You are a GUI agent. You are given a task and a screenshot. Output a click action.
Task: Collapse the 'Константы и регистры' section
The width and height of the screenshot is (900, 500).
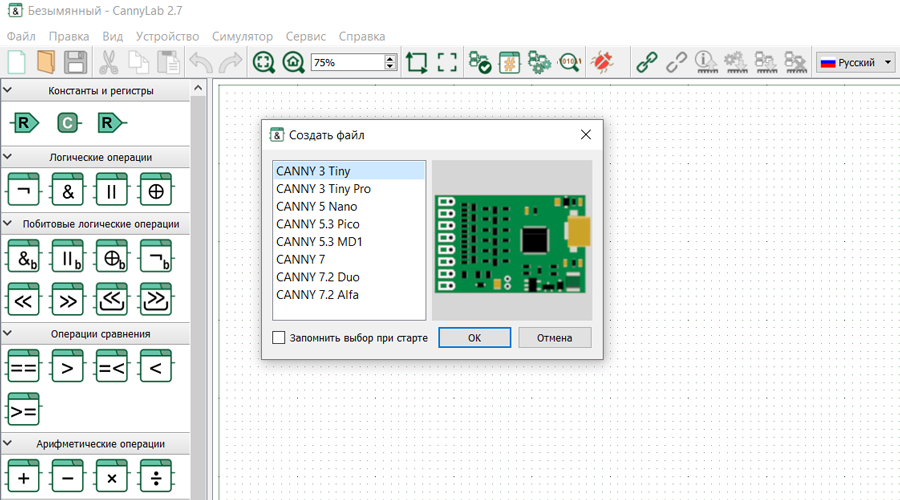point(8,90)
